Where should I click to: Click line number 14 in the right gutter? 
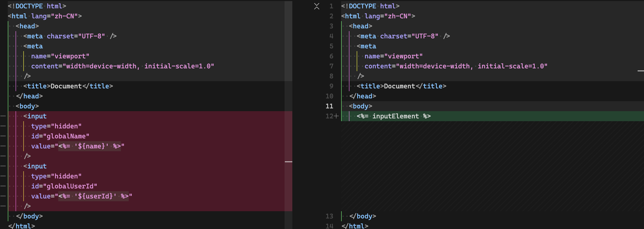tap(329, 226)
